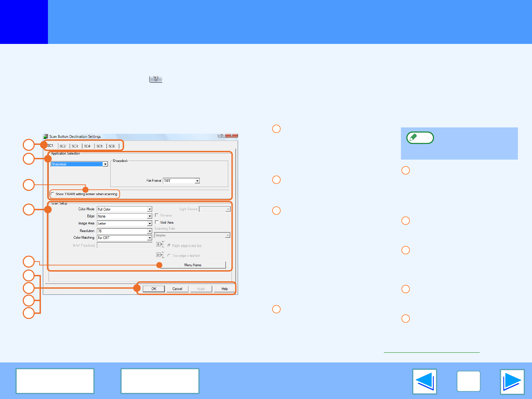Click the top-edge feed orientation icon
Screen dimensions: 532x399
160,255
